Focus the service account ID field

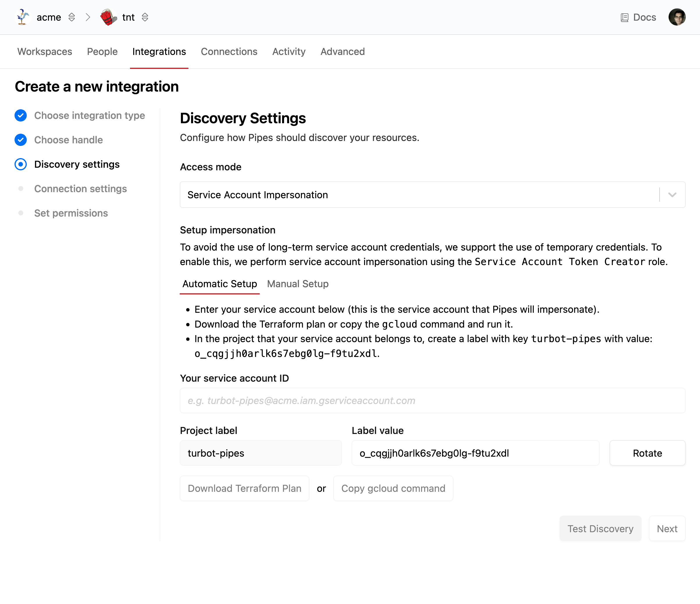(x=432, y=401)
